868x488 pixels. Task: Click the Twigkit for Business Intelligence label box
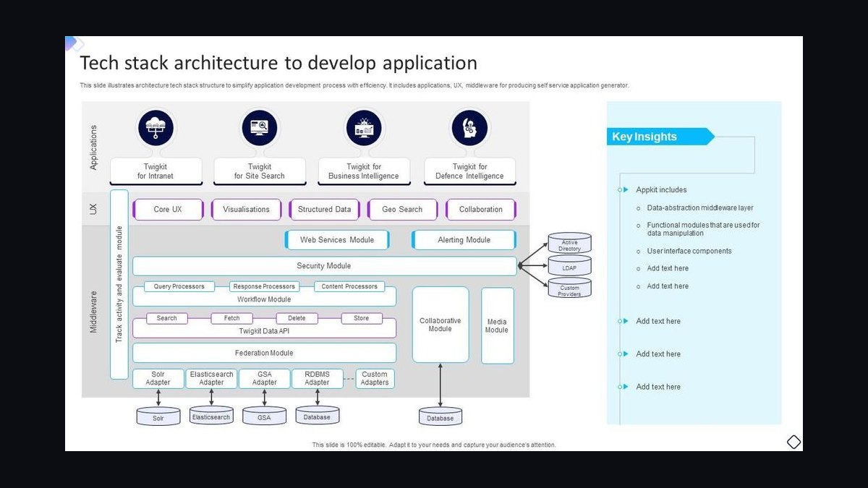364,171
